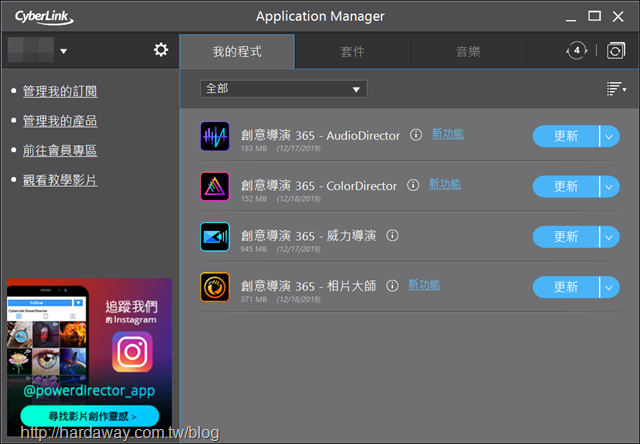Click the Instagram logo in the banner
640x444 pixels.
tap(132, 352)
